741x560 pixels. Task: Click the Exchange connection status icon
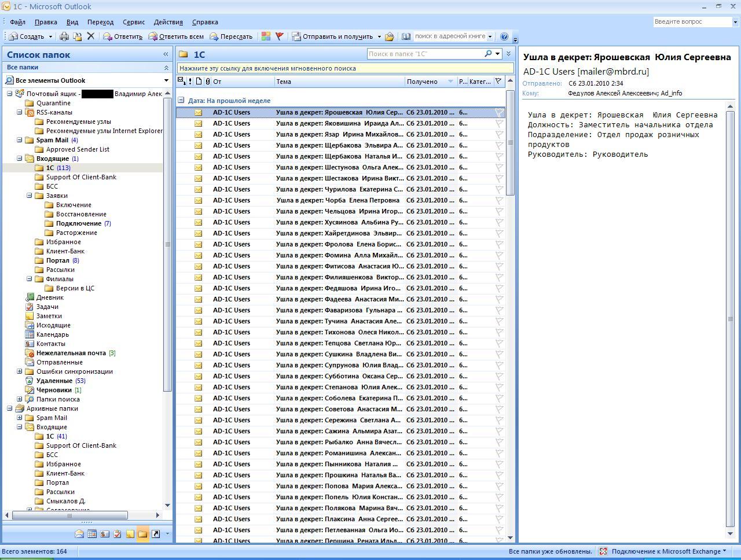pyautogui.click(x=603, y=551)
